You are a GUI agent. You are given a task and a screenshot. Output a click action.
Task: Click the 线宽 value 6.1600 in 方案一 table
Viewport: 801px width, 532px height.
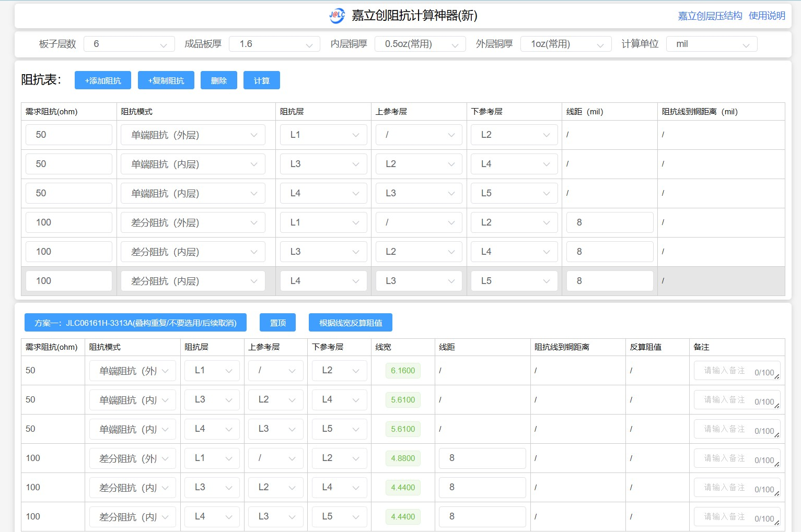[403, 371]
